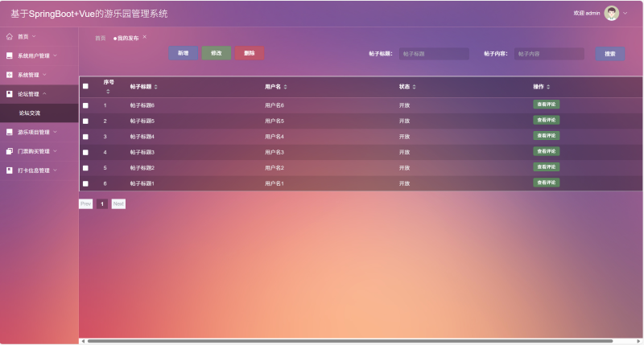
Task: Open the admin user dropdown arrow
Action: [625, 13]
